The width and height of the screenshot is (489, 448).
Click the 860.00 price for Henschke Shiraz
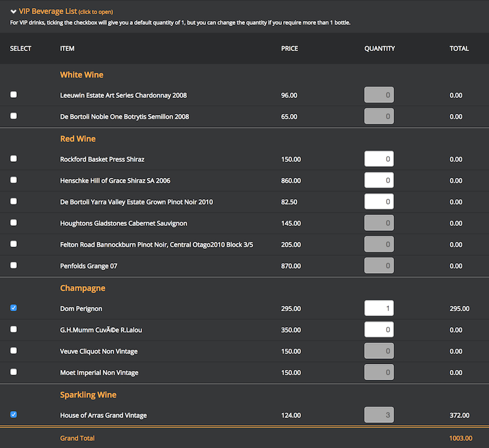point(291,180)
